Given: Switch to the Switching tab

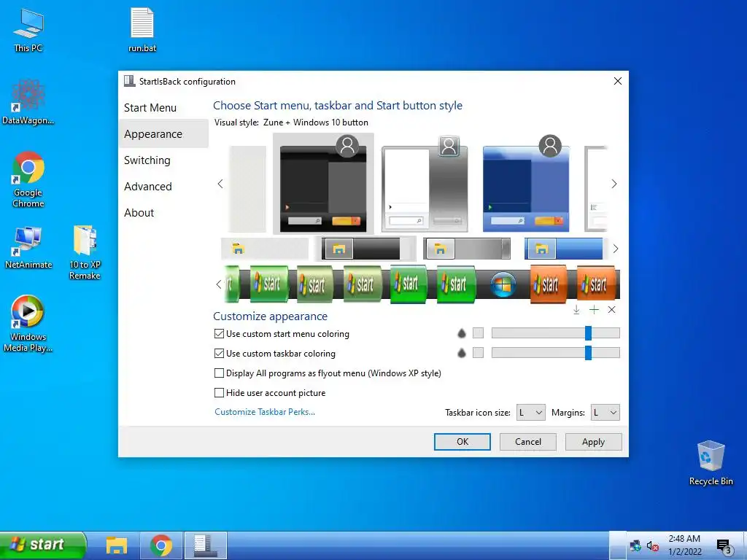Looking at the screenshot, I should coord(147,160).
